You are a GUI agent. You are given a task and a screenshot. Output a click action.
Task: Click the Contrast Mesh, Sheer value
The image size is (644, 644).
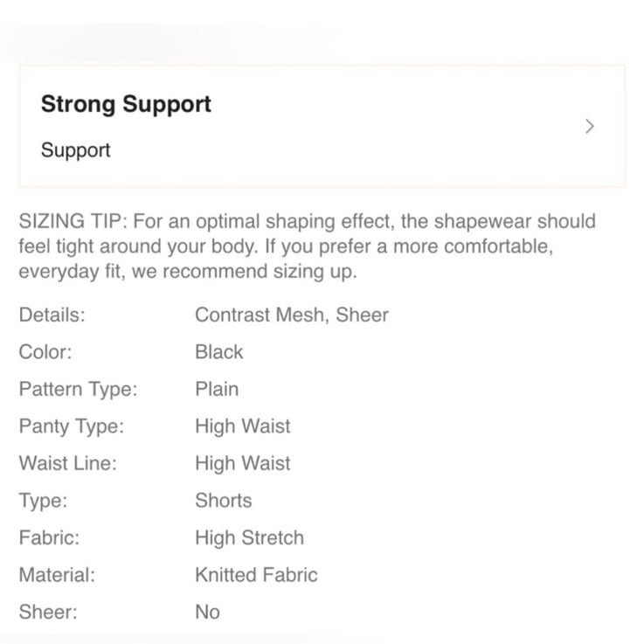(292, 315)
